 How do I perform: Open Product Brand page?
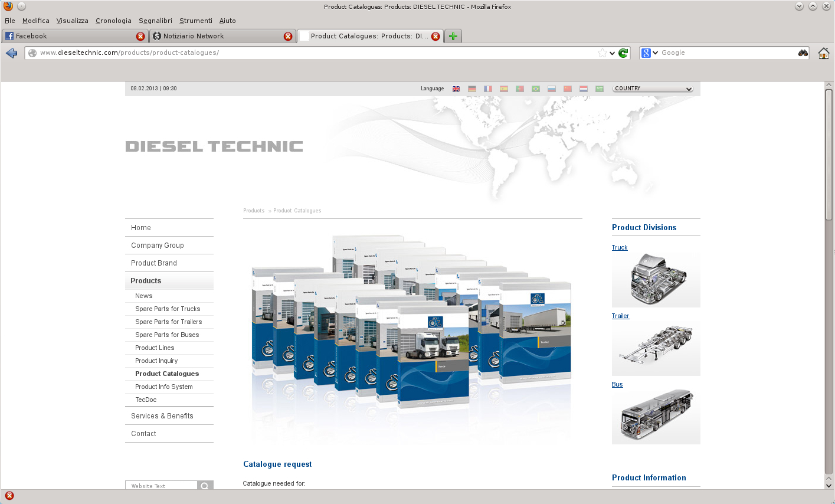click(x=154, y=263)
